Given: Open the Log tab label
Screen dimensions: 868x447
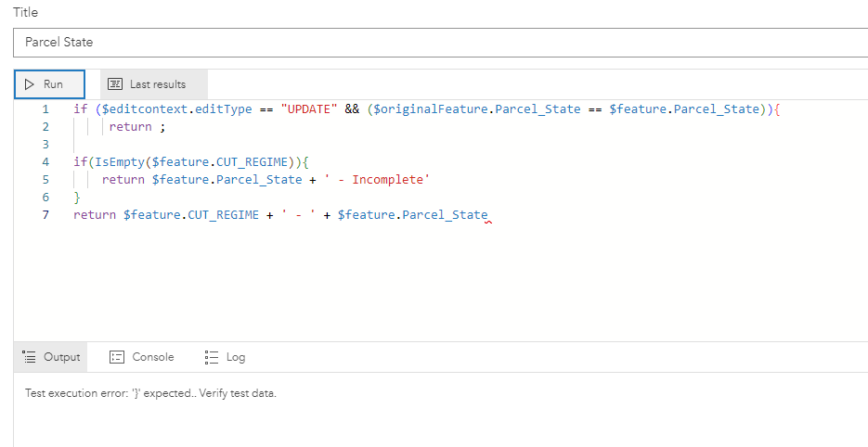Looking at the screenshot, I should click(236, 357).
